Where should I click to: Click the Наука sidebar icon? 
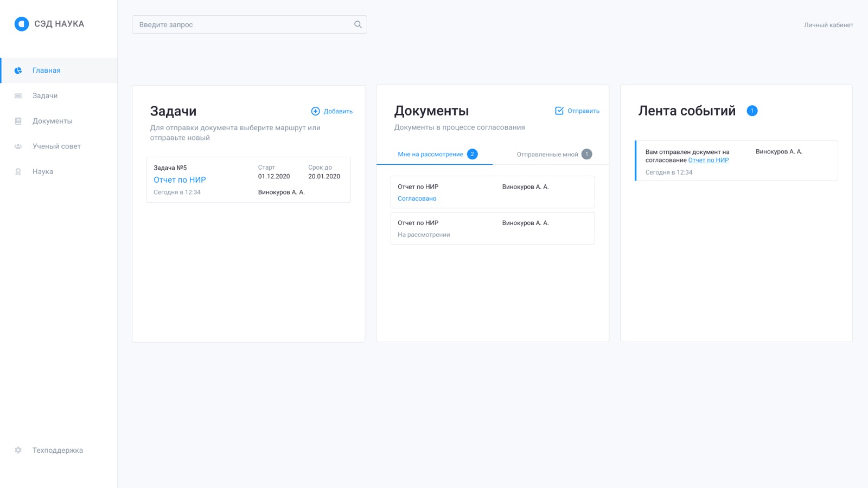coord(18,172)
